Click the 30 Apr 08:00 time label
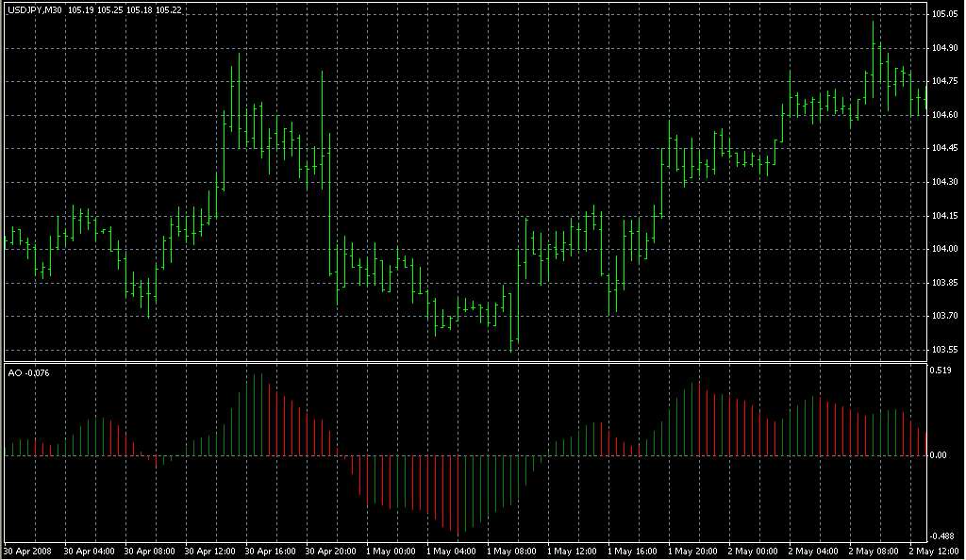The image size is (966, 560). click(149, 552)
